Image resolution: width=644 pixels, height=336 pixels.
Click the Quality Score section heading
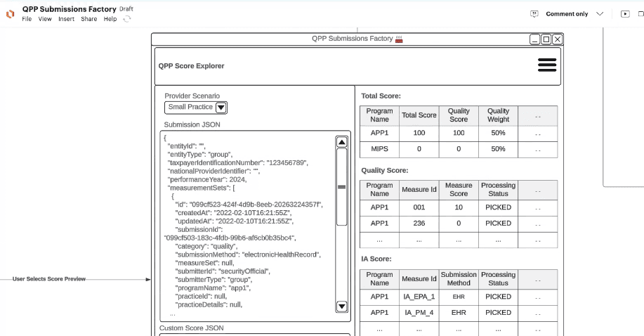tap(384, 170)
